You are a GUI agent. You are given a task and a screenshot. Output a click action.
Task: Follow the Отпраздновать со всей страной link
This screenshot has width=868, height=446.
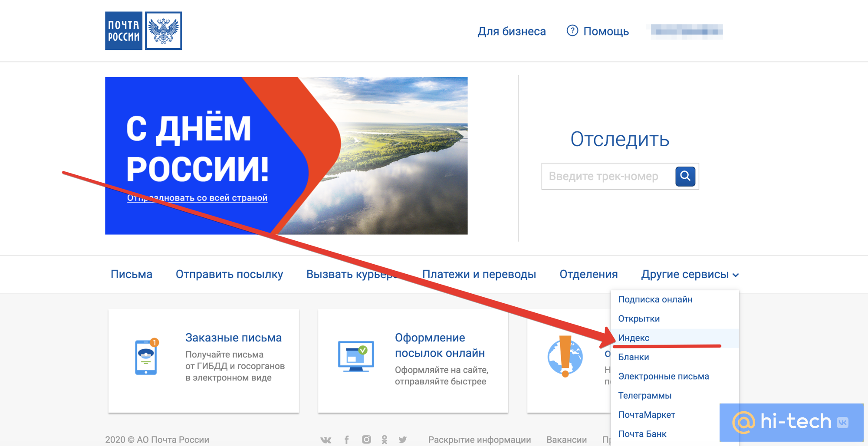click(x=197, y=198)
